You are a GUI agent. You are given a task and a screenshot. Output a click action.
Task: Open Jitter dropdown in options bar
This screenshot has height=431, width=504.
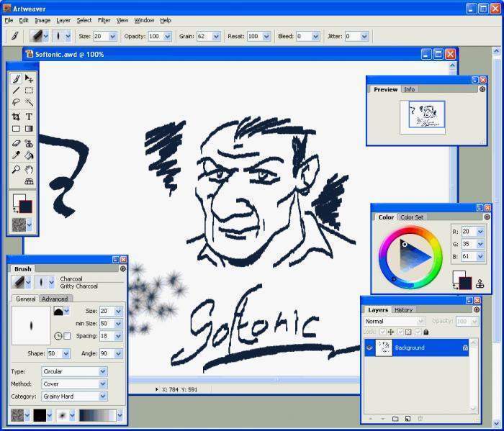pyautogui.click(x=364, y=36)
